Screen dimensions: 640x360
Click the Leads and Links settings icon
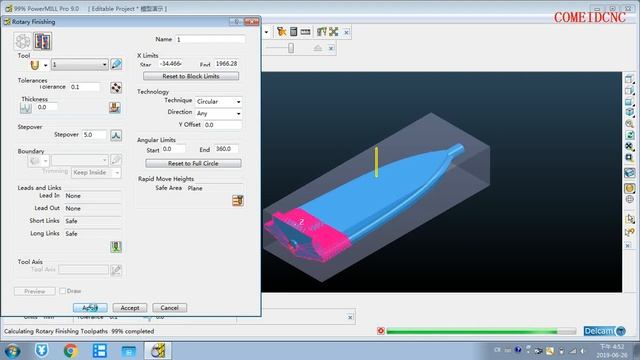[x=116, y=247]
